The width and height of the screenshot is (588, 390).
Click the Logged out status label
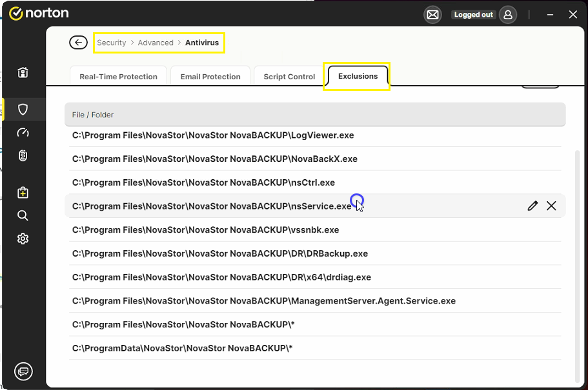[x=473, y=15]
